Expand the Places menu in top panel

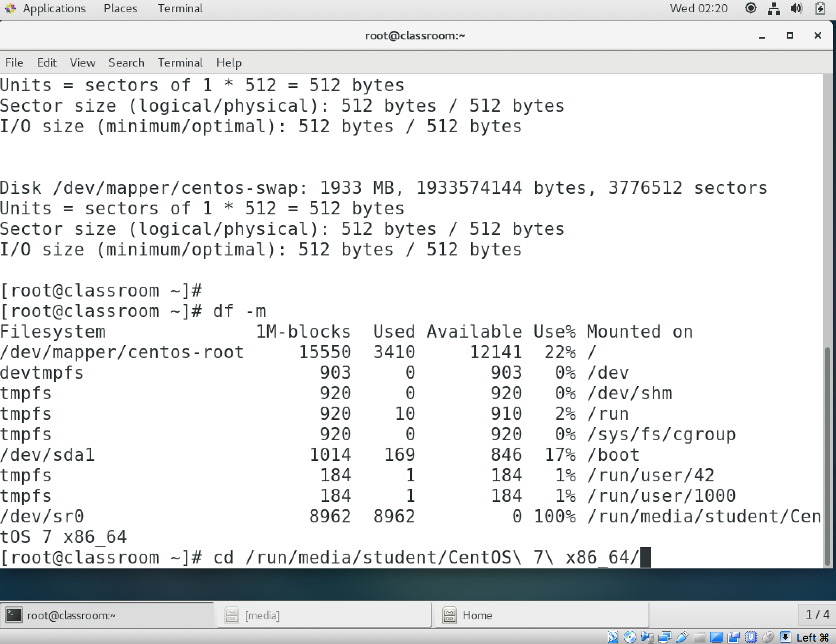(120, 9)
